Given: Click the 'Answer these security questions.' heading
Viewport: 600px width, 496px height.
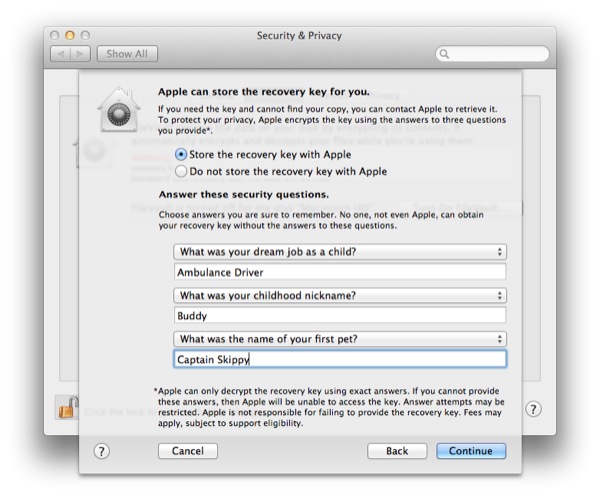Looking at the screenshot, I should pyautogui.click(x=244, y=194).
